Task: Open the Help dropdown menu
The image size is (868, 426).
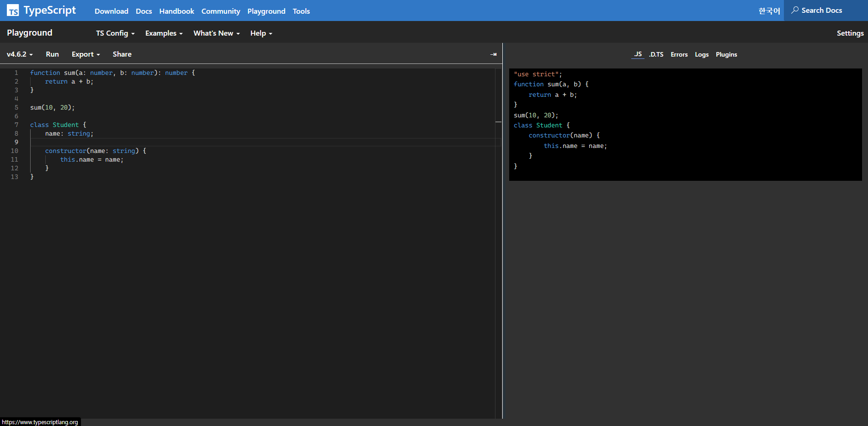Action: 261,33
